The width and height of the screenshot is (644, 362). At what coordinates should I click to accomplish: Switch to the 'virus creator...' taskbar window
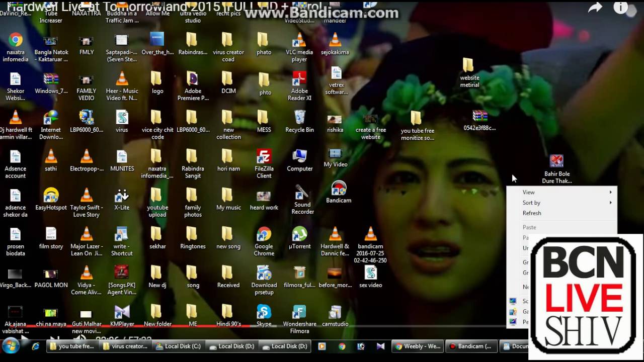(126, 346)
